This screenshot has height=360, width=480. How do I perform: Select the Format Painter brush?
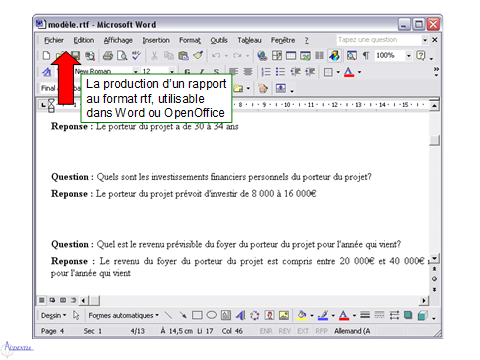[x=198, y=55]
